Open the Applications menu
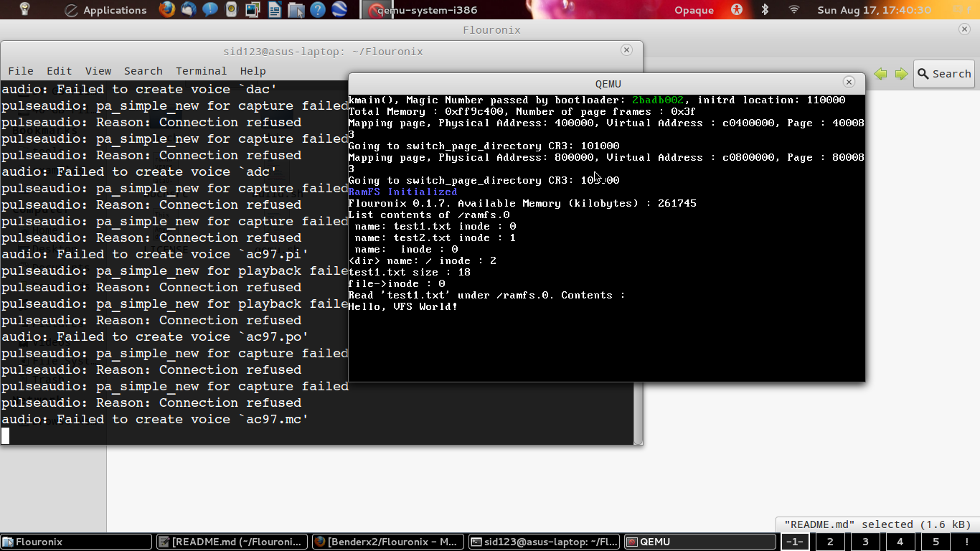980x551 pixels. 105,10
